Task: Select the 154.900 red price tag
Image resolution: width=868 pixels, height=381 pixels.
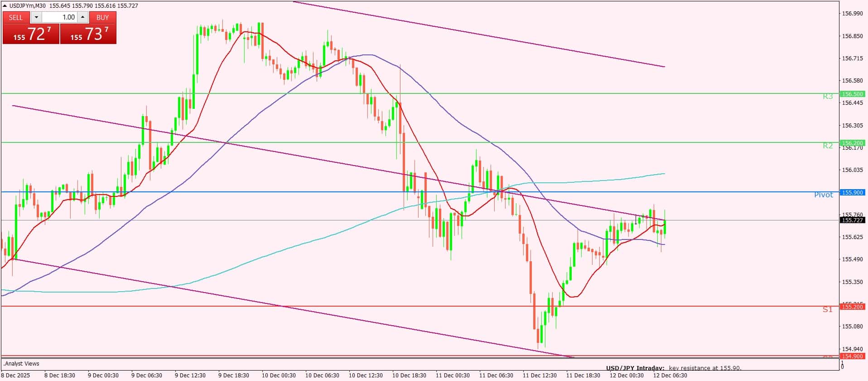Action: pyautogui.click(x=853, y=356)
